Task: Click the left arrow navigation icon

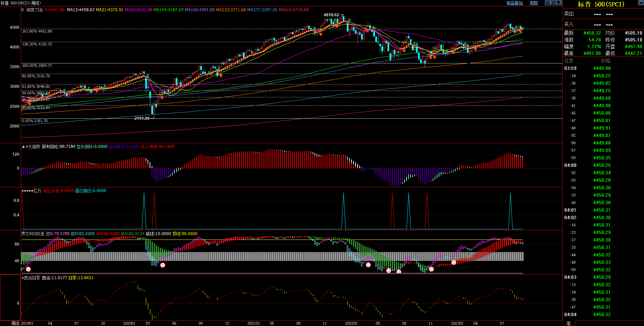Action: pos(548,3)
